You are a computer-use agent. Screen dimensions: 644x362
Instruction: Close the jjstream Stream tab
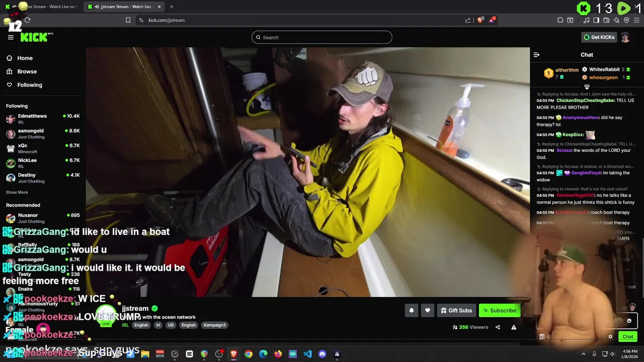coord(159,7)
